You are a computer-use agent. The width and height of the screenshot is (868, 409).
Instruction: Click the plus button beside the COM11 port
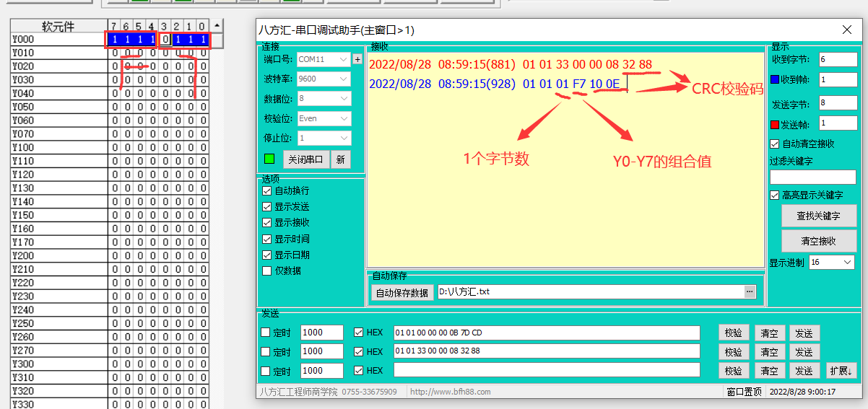tap(357, 59)
